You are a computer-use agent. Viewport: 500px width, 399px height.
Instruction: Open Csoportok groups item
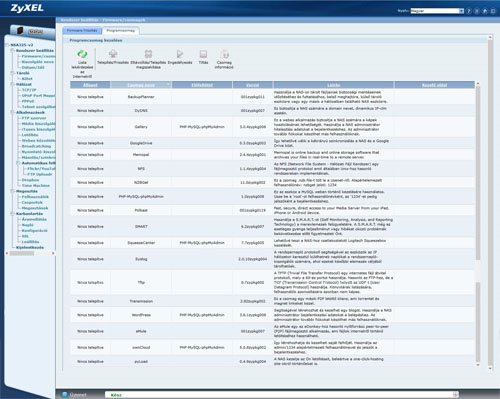point(32,203)
